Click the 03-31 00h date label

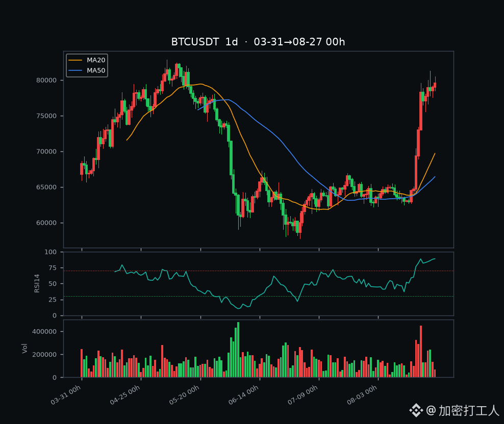tap(66, 395)
